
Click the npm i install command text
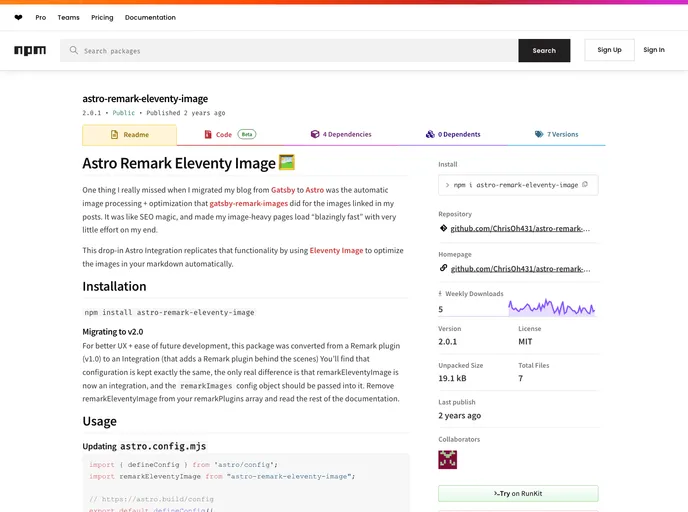click(x=516, y=185)
